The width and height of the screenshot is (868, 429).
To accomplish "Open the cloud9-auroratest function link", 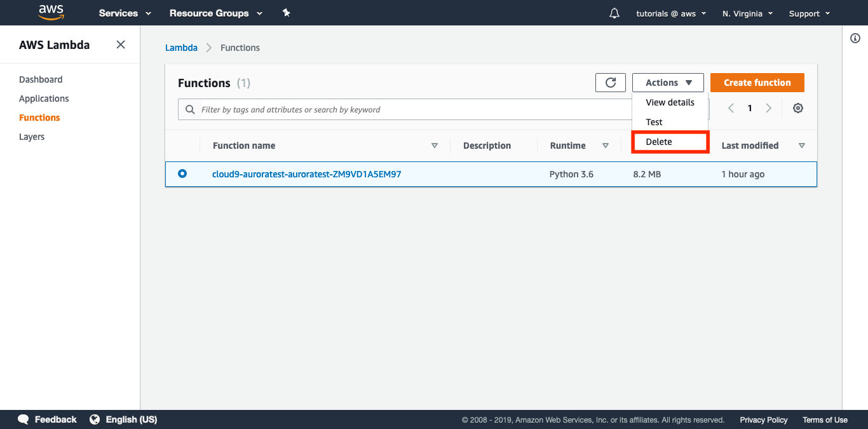I will click(x=306, y=174).
